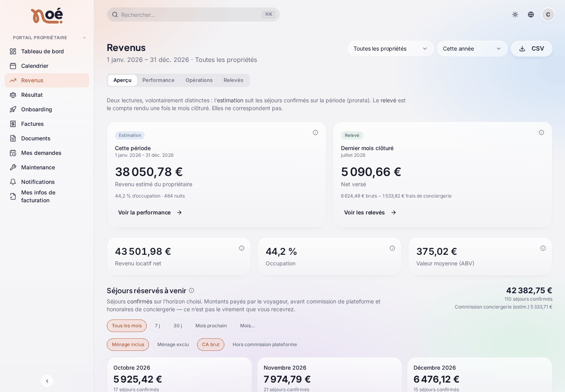This screenshot has height=392, width=565.
Task: Open the Mois… custom month picker
Action: pos(248,326)
